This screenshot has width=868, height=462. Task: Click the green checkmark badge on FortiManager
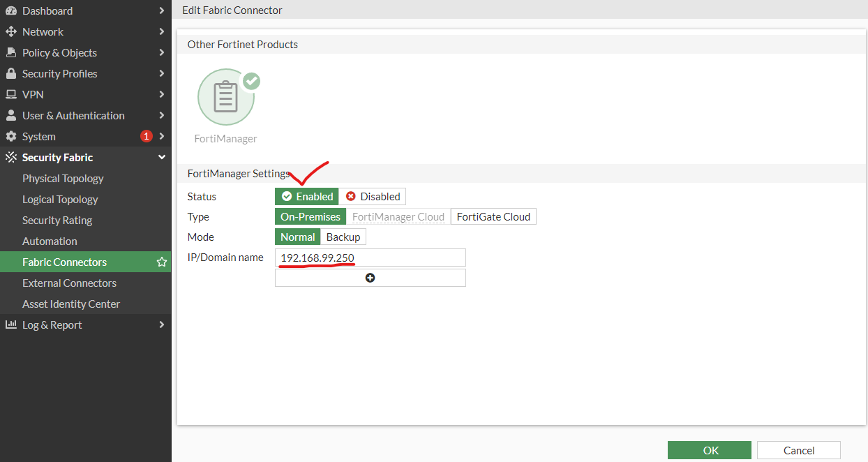tap(251, 81)
